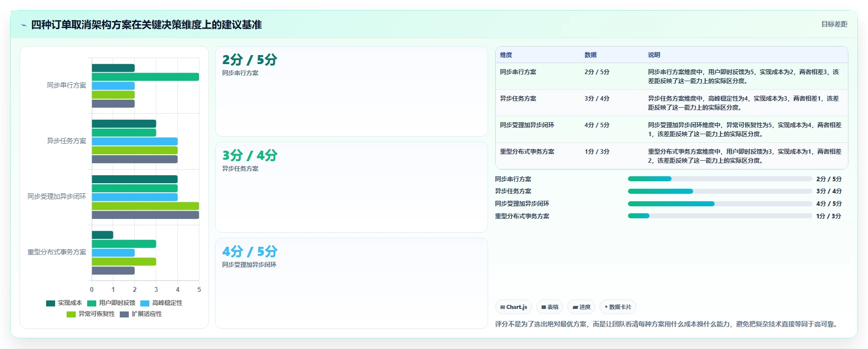
Task: Click the 重型分布式事务方案 progress bar
Action: [720, 216]
